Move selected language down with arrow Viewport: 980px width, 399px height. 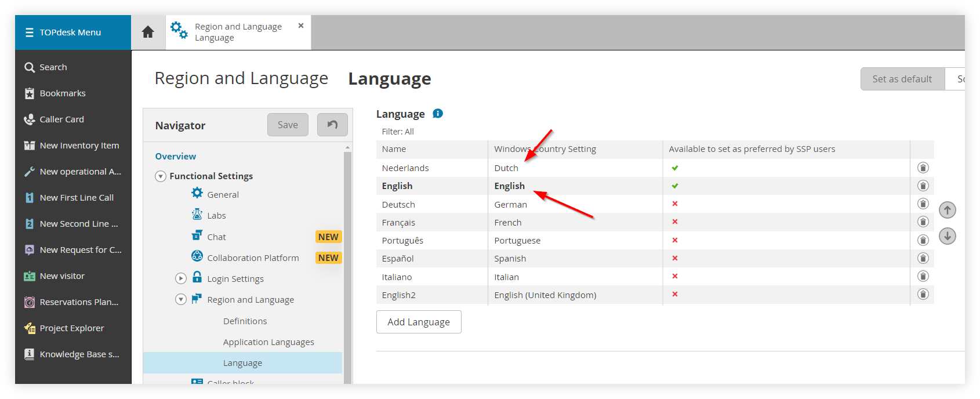948,236
